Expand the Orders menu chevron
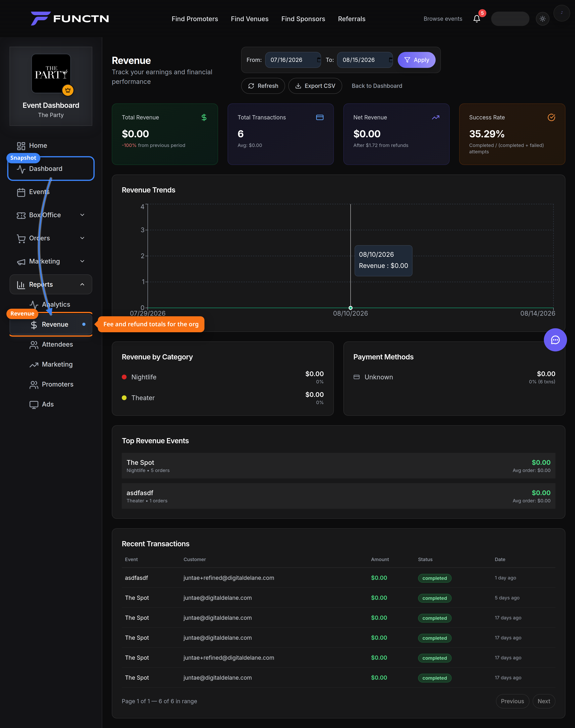This screenshot has height=728, width=575. click(82, 238)
